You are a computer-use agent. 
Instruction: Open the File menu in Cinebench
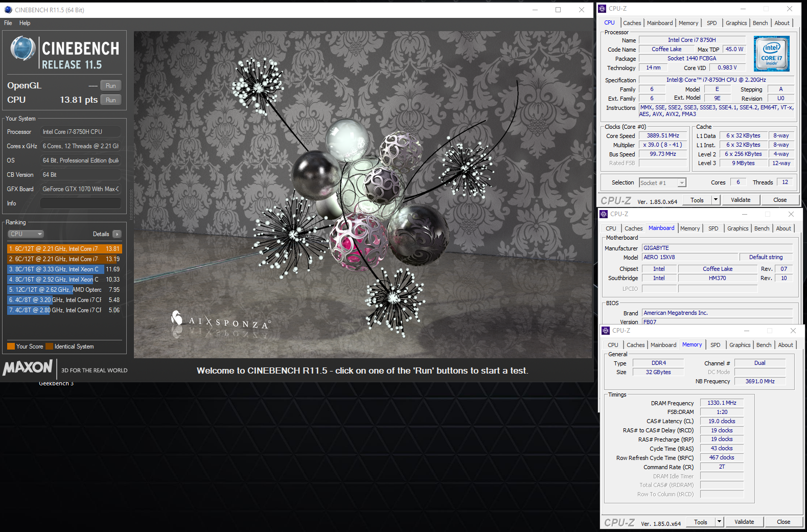click(8, 23)
